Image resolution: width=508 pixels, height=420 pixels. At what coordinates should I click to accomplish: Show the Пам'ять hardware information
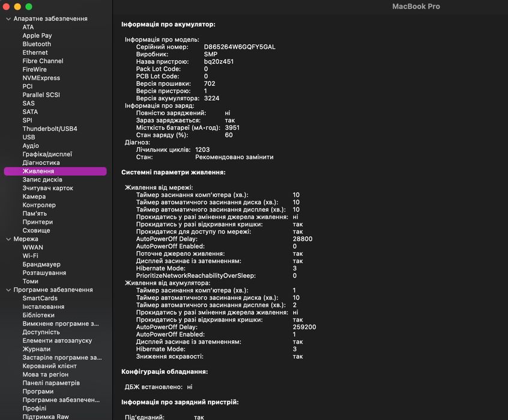pos(34,213)
